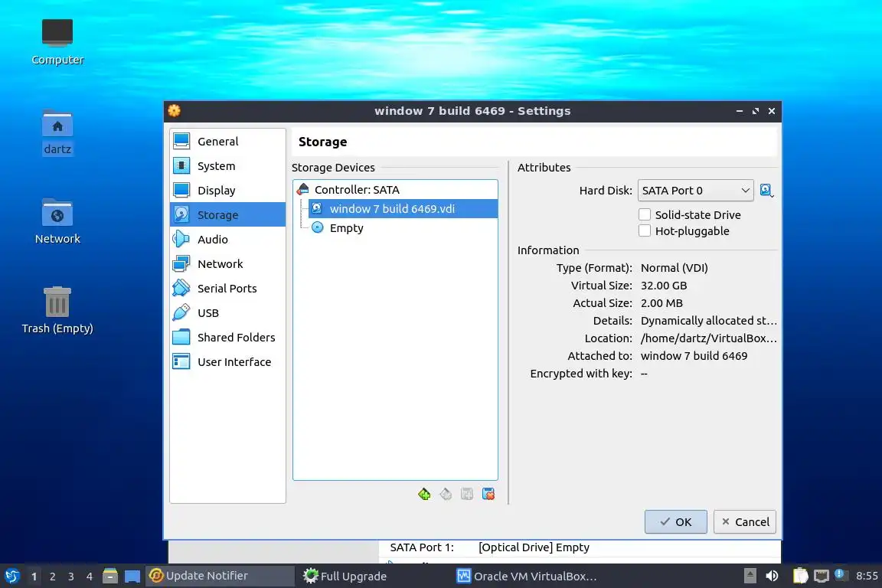Enable the Solid-state Drive checkbox
Screen dimensions: 882x588
coord(645,214)
